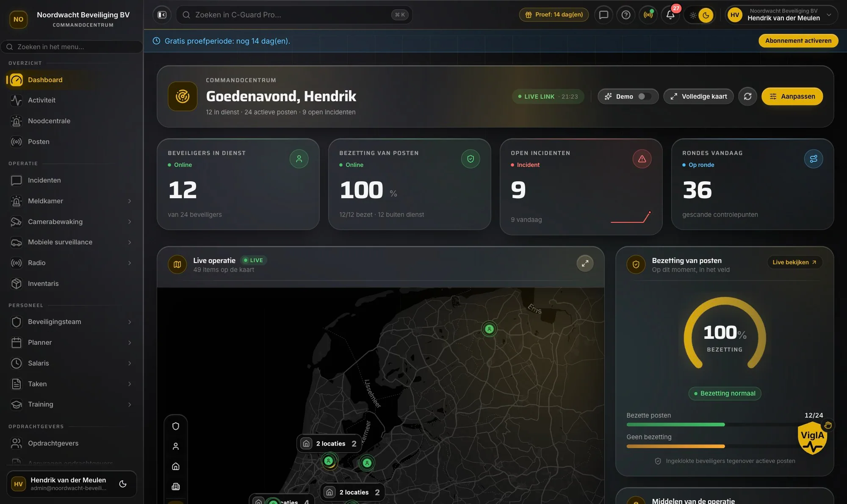
Task: Switch to dark mode moon icon
Action: 706,15
